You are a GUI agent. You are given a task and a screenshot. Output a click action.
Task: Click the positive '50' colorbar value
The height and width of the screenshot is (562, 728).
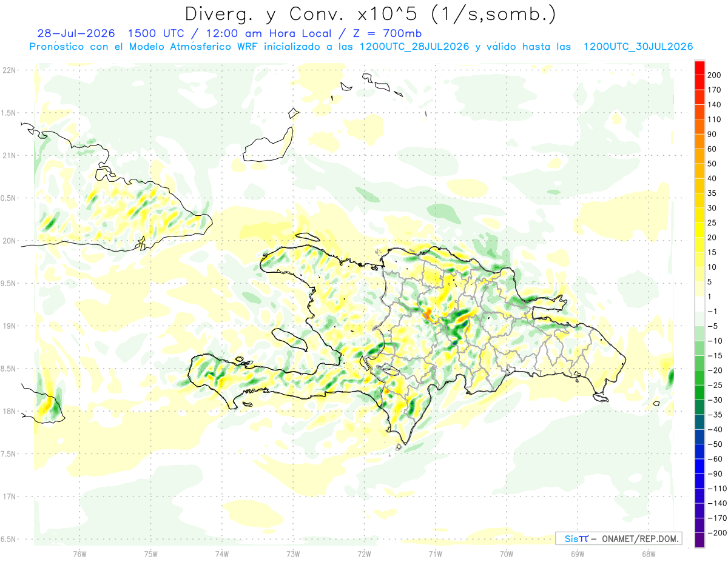click(x=713, y=164)
